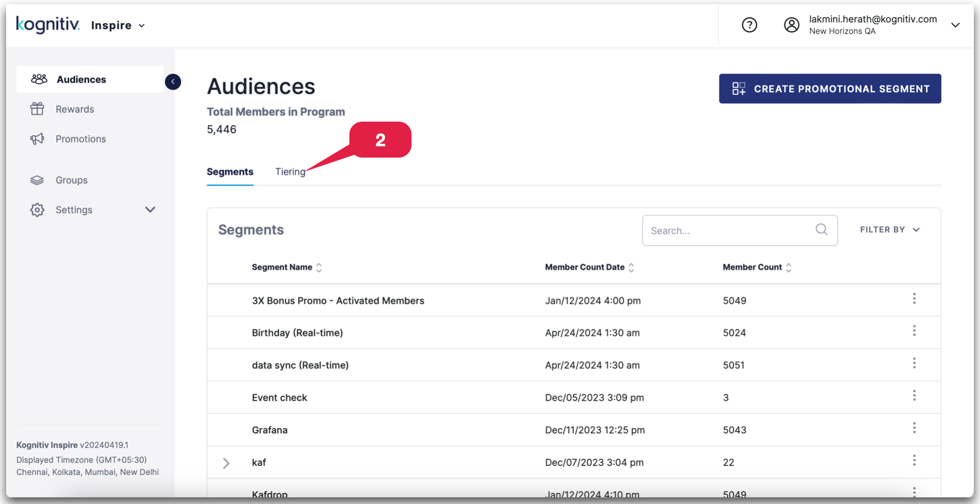Click the Rewards gift icon
The width and height of the screenshot is (980, 504).
[x=37, y=108]
